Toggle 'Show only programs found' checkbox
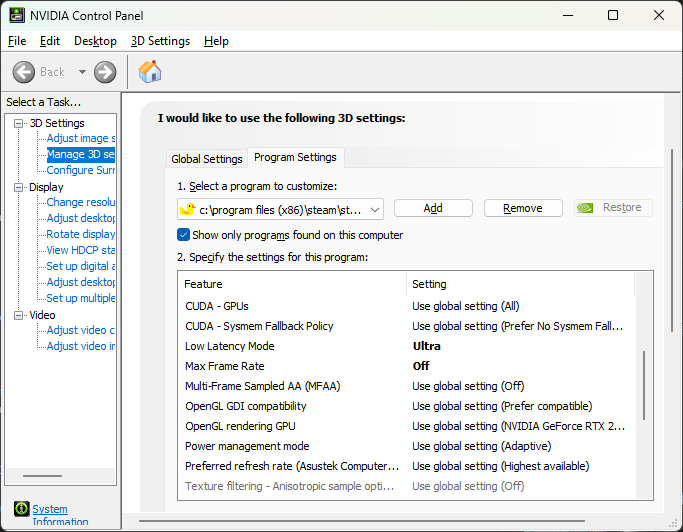 (184, 235)
